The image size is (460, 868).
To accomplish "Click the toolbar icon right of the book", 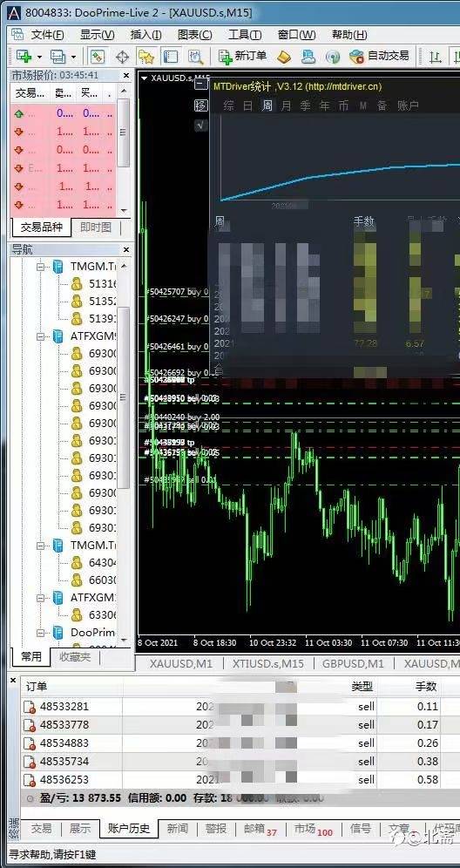I will 308,57.
